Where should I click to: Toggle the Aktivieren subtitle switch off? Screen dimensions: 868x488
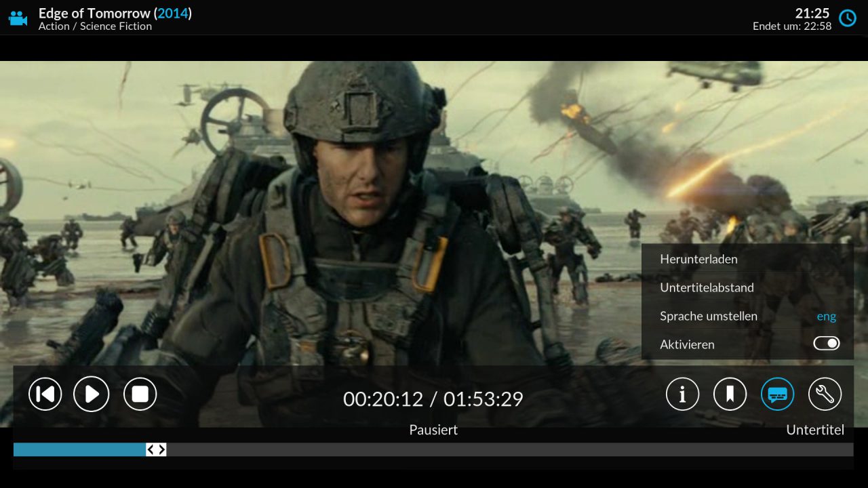pyautogui.click(x=826, y=344)
